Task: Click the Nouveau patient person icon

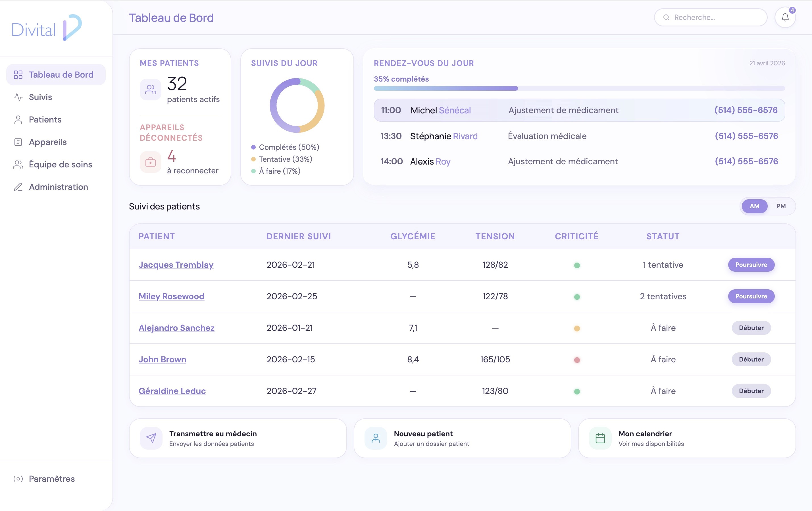Action: 375,438
